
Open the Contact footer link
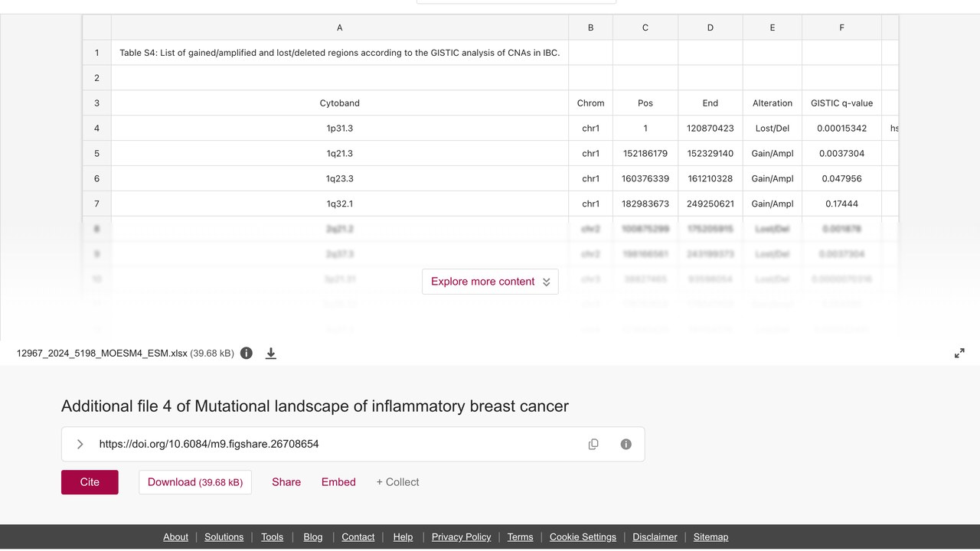(358, 537)
